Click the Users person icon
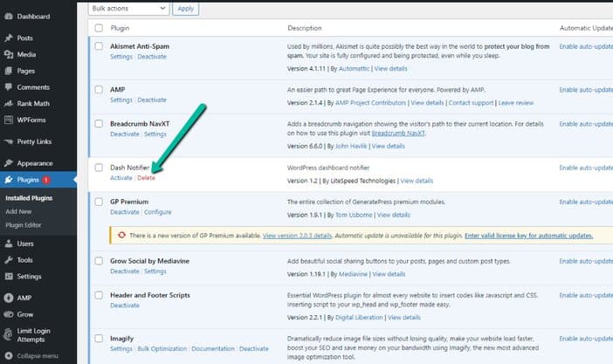 [x=9, y=244]
